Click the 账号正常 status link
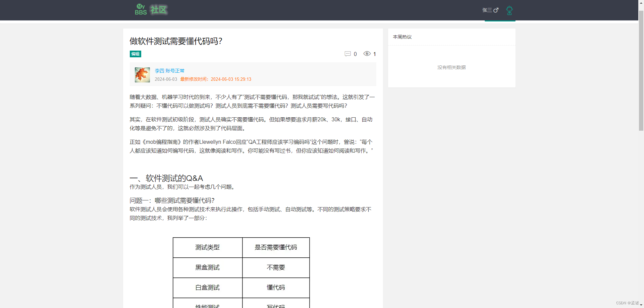This screenshot has width=644, height=308. [175, 71]
